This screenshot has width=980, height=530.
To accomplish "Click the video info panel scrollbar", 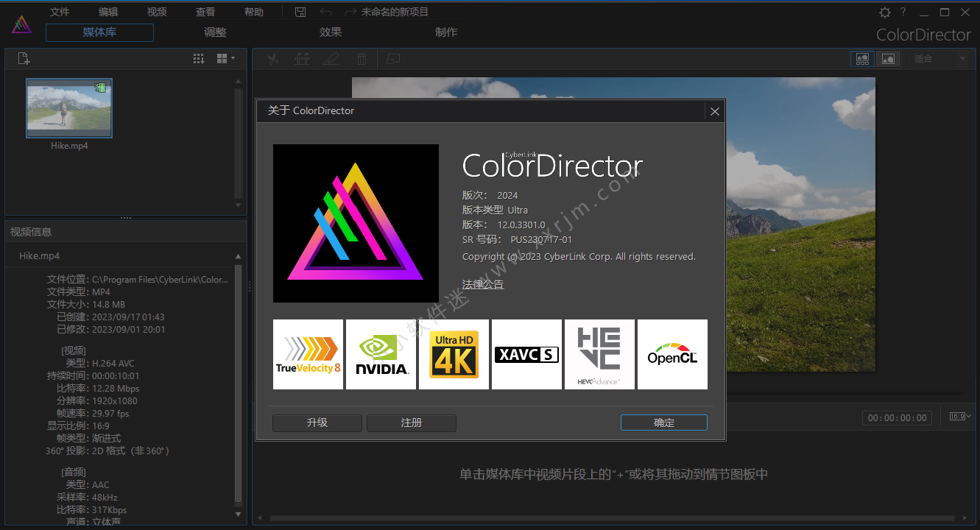I will pyautogui.click(x=238, y=383).
